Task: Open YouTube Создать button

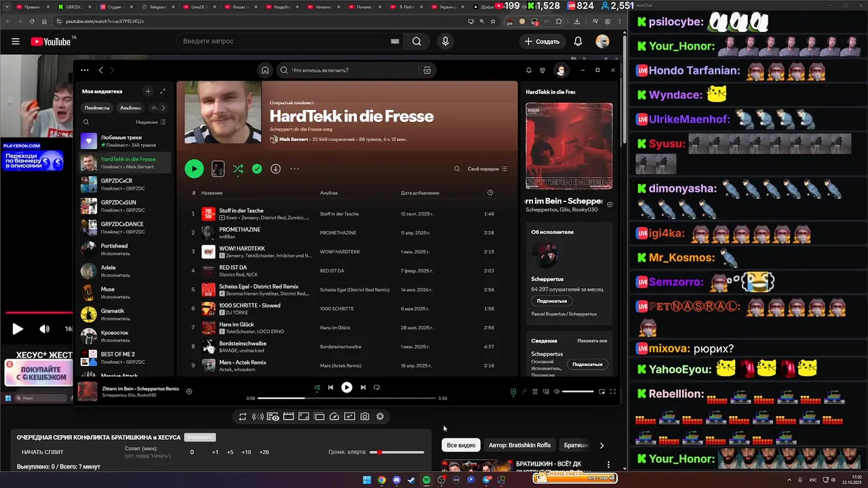Action: click(542, 41)
